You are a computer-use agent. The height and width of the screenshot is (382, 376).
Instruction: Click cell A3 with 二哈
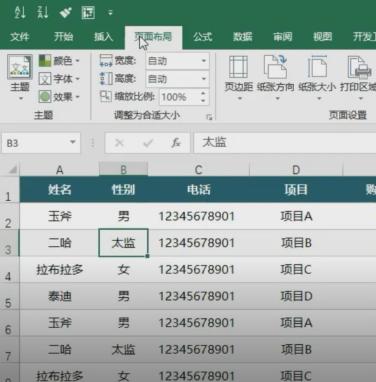59,243
